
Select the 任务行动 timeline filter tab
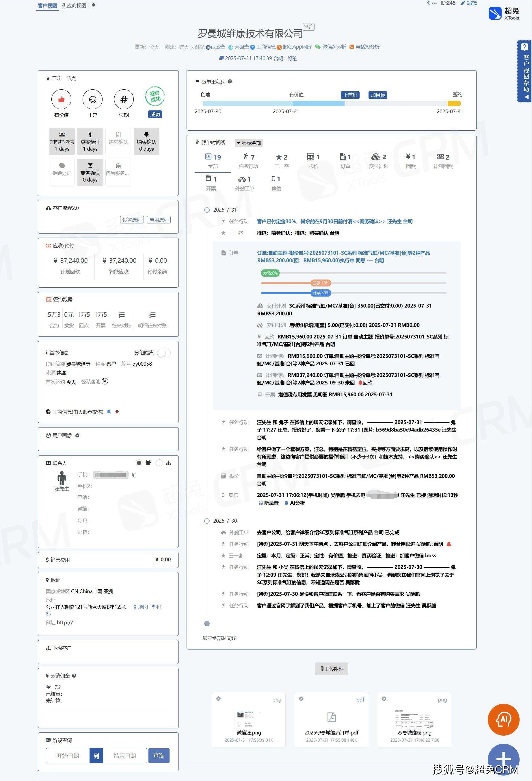[248, 161]
